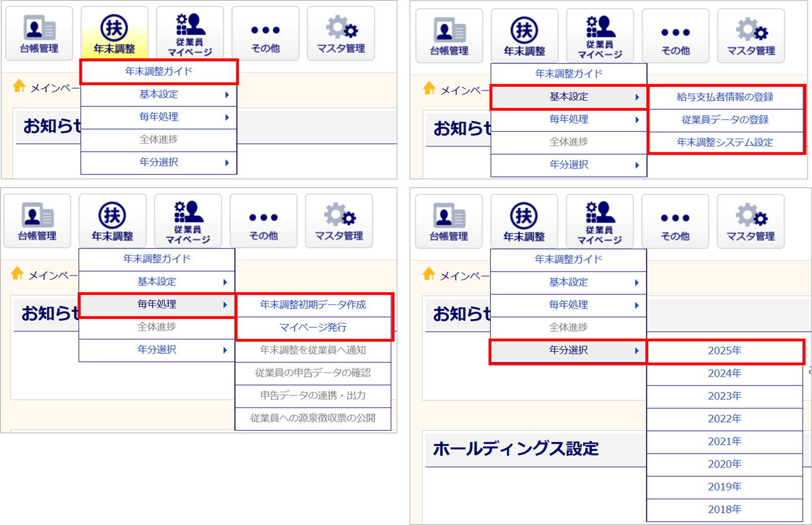812x525 pixels.
Task: Select 2021年 from year list
Action: click(725, 442)
